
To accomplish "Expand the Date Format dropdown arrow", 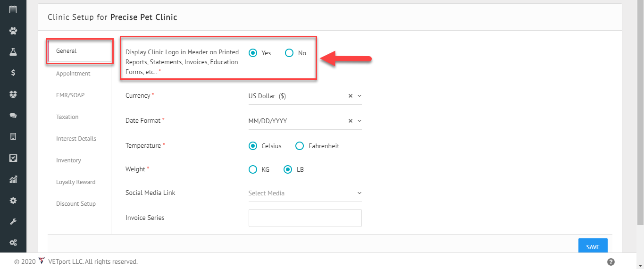I will tap(360, 121).
